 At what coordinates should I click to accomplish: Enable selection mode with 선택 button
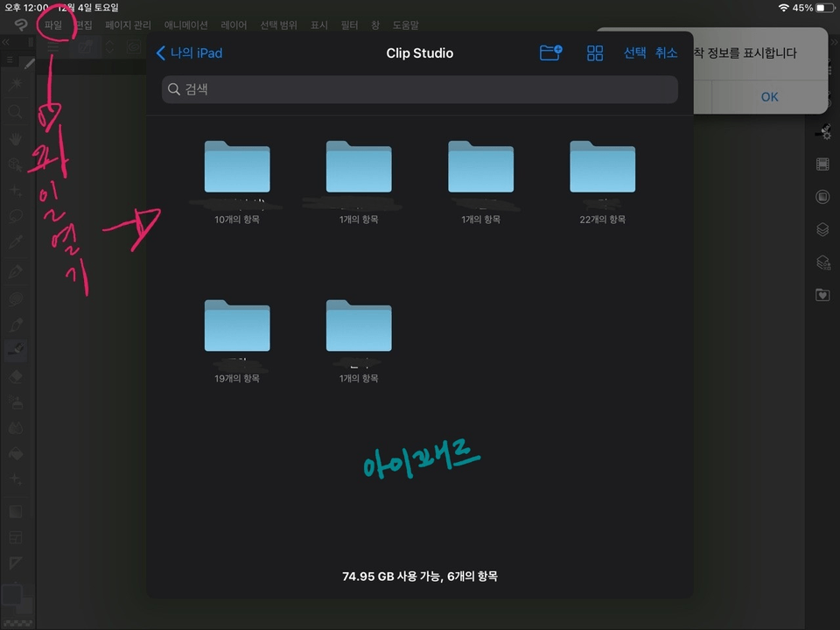[634, 52]
